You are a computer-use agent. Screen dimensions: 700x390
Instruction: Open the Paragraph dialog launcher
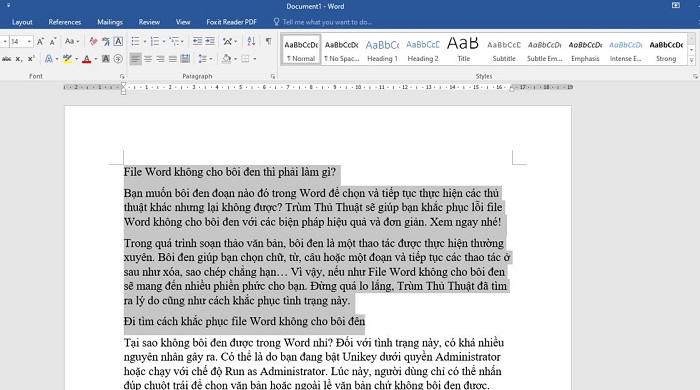pos(272,77)
